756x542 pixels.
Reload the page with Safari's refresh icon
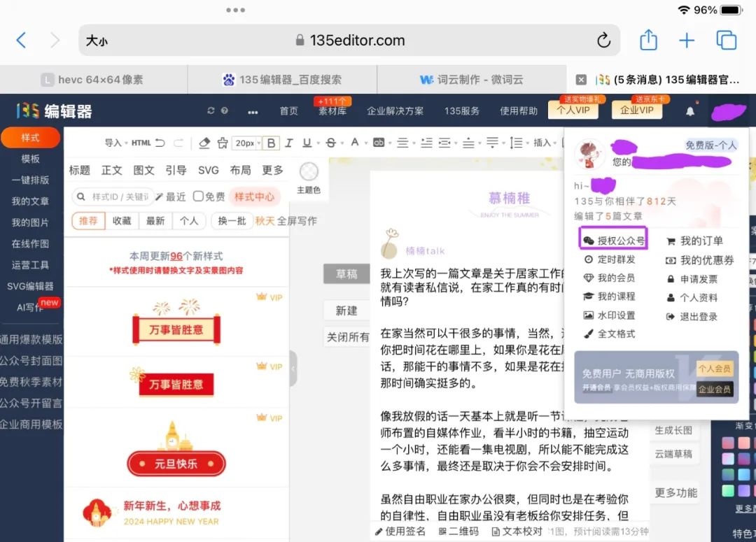point(603,41)
